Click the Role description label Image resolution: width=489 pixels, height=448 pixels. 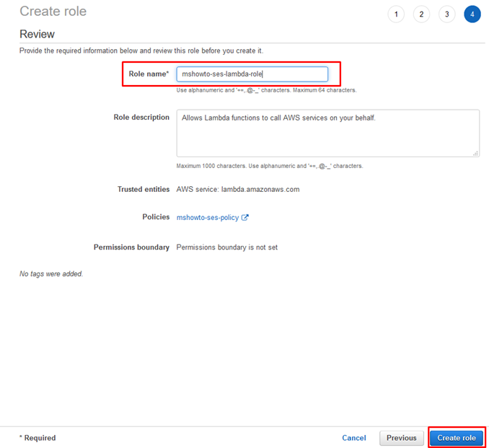(141, 118)
